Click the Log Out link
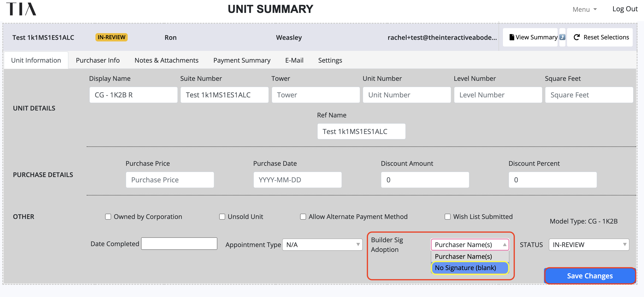644x297 pixels. (625, 9)
